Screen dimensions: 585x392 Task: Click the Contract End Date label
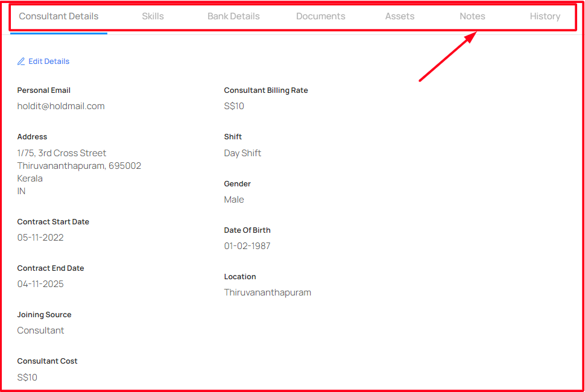point(51,268)
